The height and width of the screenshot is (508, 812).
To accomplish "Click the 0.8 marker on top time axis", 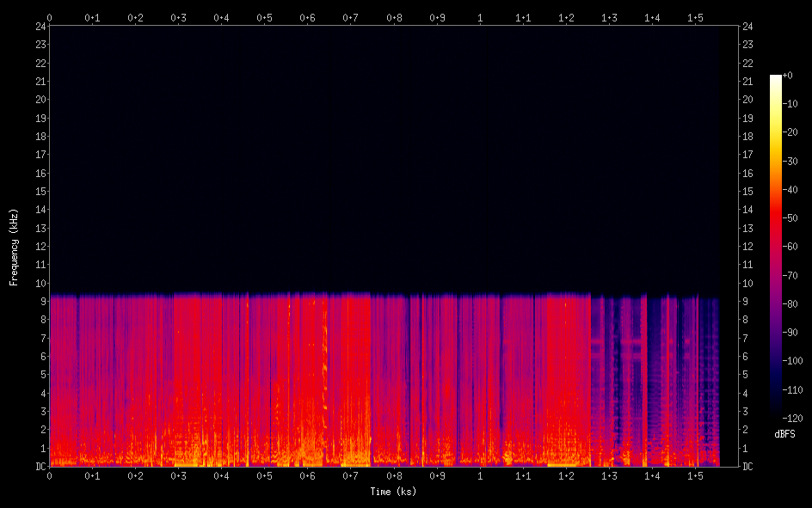I will click(x=393, y=17).
